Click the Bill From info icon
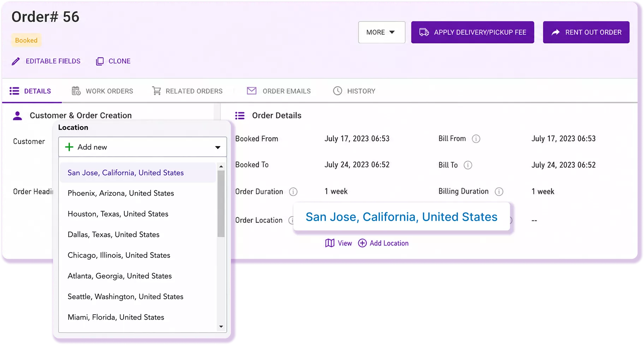 (476, 139)
